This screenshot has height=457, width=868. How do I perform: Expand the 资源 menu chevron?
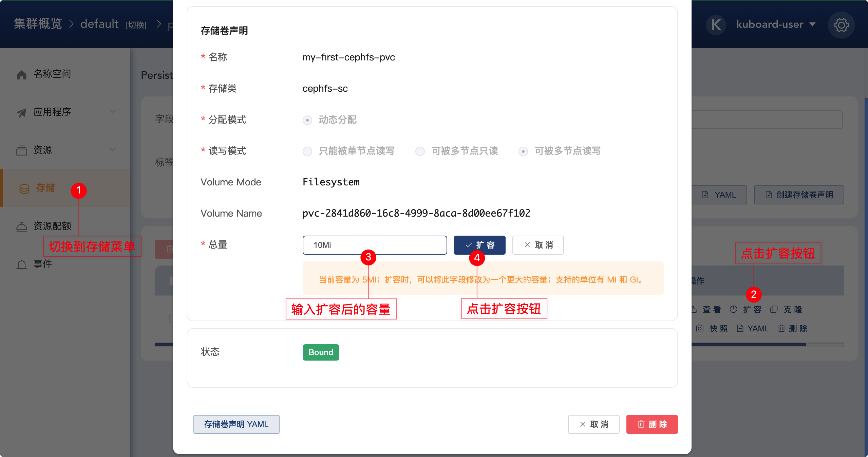(x=113, y=149)
